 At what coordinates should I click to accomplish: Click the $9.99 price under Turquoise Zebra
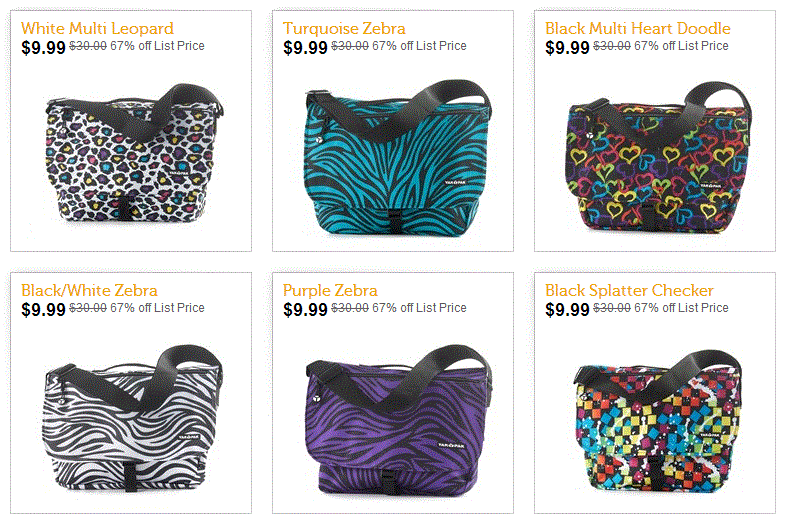coord(305,48)
